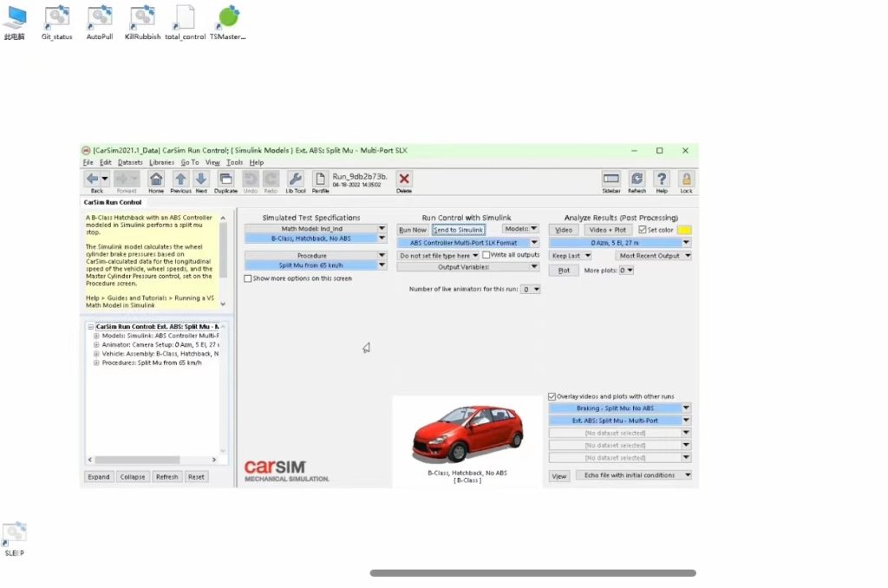The width and height of the screenshot is (888, 588).
Task: Open the Most Recent Output dropdown
Action: tap(653, 256)
